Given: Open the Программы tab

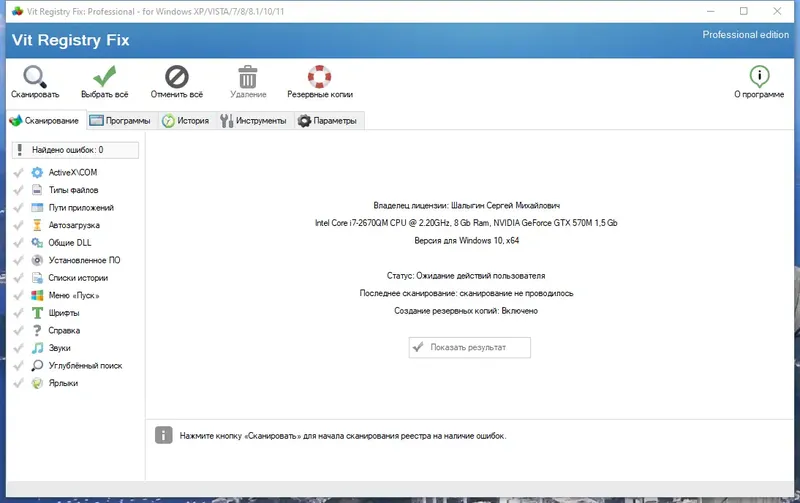Looking at the screenshot, I should (x=120, y=120).
